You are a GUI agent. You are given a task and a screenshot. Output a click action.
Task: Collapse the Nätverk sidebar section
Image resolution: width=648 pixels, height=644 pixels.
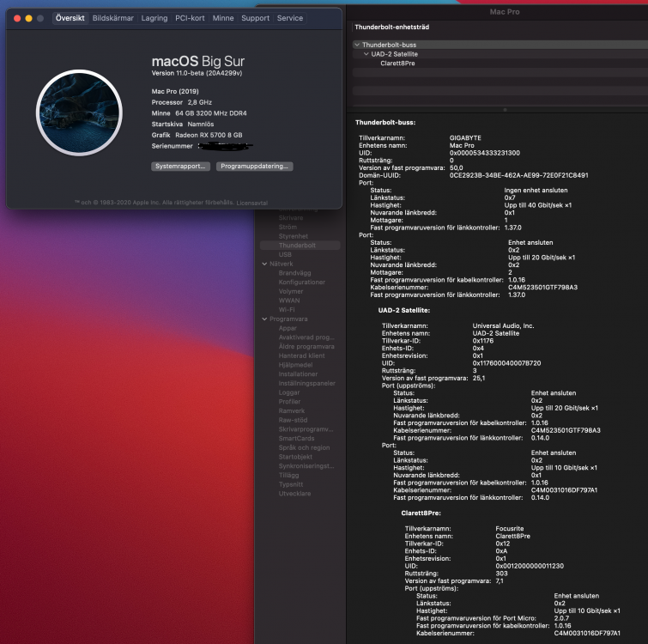(264, 264)
